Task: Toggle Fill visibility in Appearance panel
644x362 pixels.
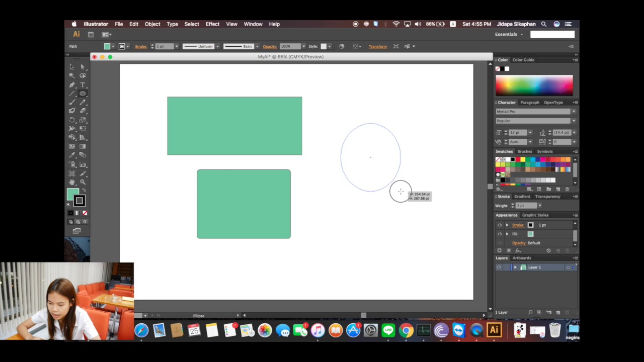Action: (500, 234)
